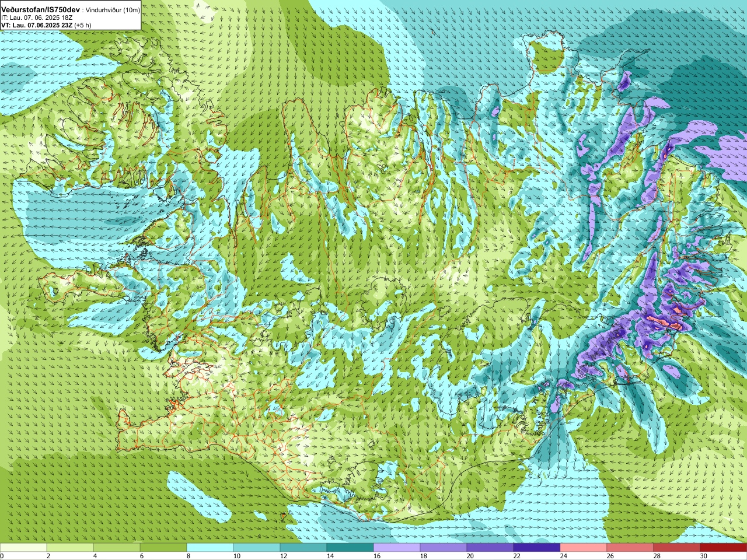Select the dark teal 14–16 legend swatch
Screen dimensions: 747x560
350,548
